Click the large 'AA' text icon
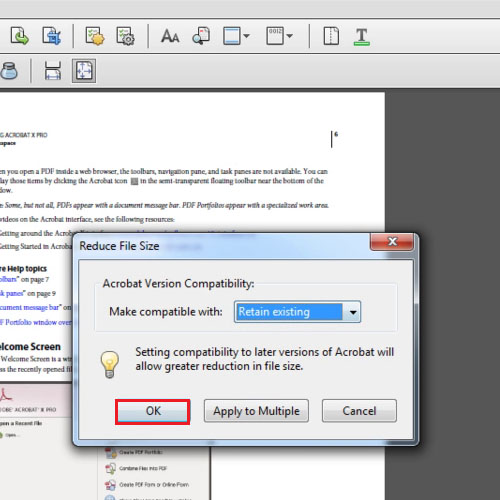 (170, 36)
